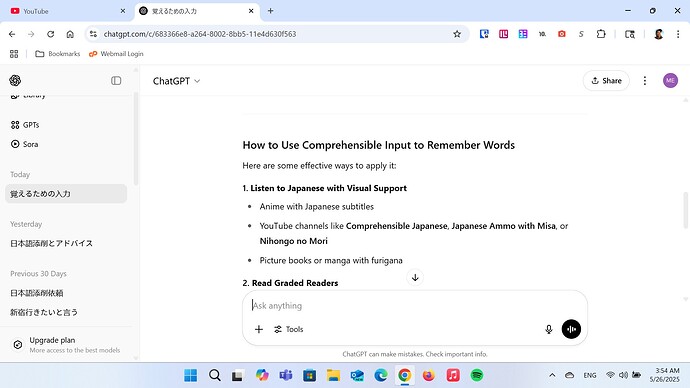Click the ENG language indicator
690x388 pixels.
click(x=590, y=375)
